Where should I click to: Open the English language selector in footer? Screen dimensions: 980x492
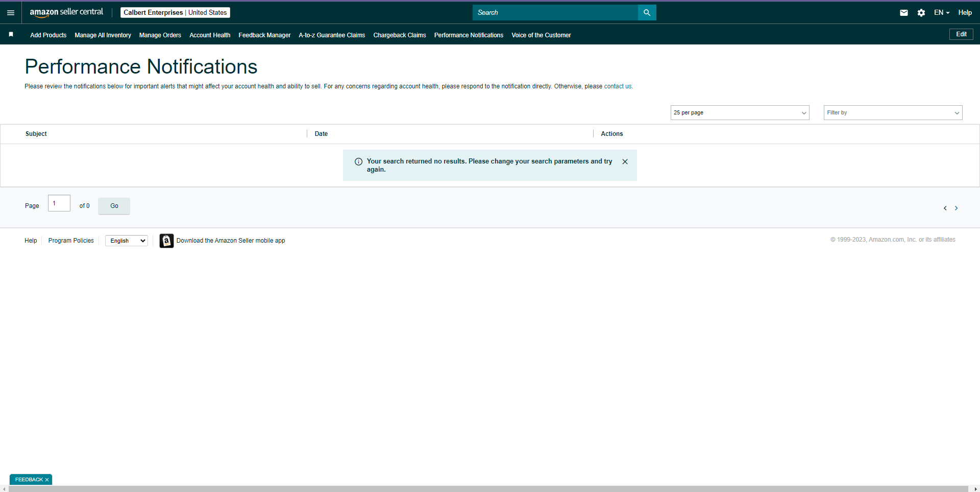127,241
